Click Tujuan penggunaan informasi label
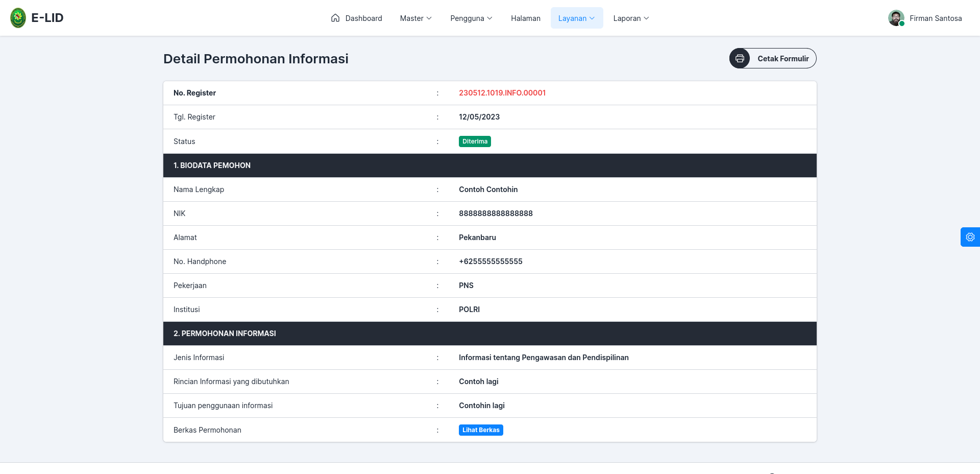 pyautogui.click(x=223, y=406)
